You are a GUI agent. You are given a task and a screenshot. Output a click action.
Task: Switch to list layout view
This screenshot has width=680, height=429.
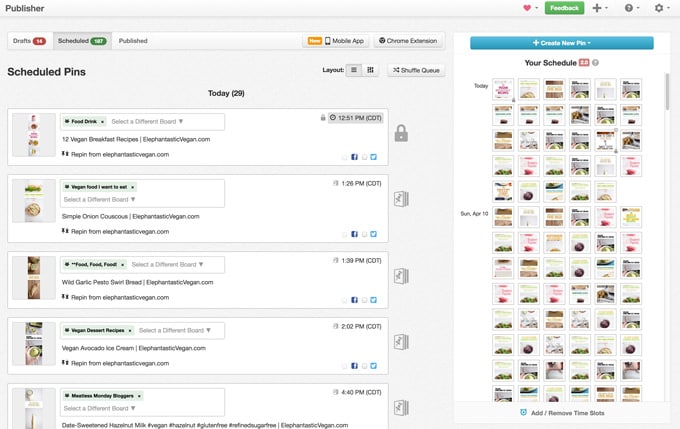354,70
